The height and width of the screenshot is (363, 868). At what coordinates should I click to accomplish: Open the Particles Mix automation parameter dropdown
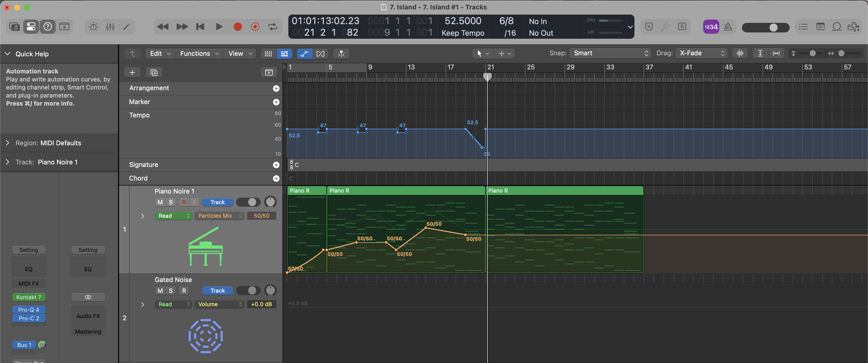tap(219, 216)
